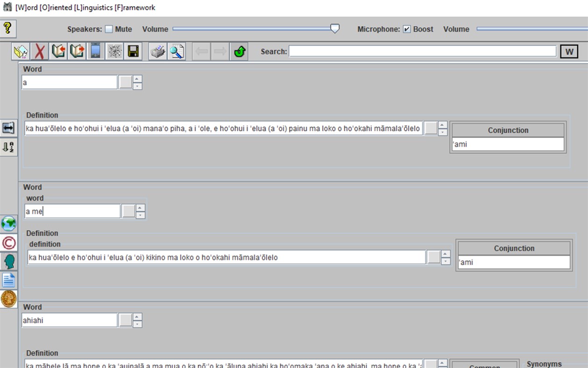588x368 pixels.
Task: Click the stepper beside the ahiahi word field
Action: [137, 320]
